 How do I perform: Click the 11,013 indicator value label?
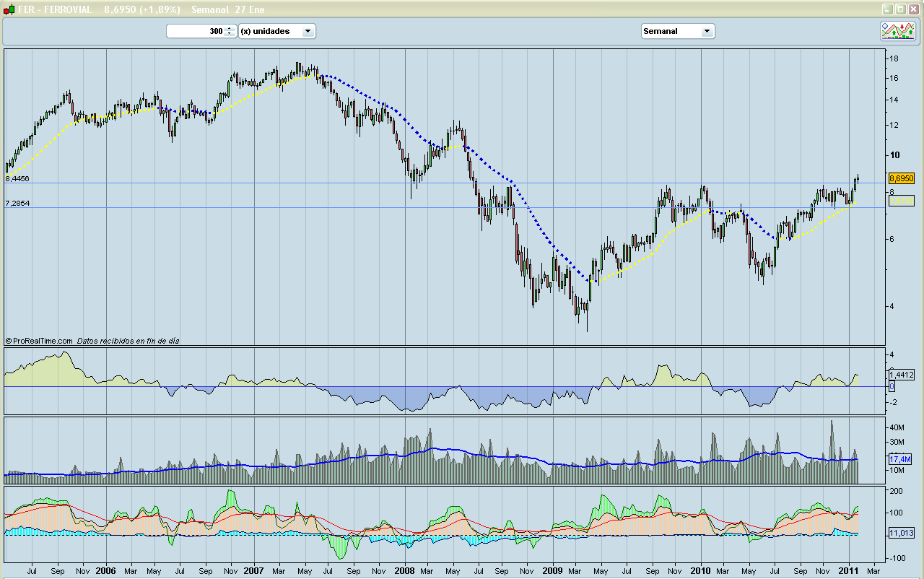click(x=900, y=533)
